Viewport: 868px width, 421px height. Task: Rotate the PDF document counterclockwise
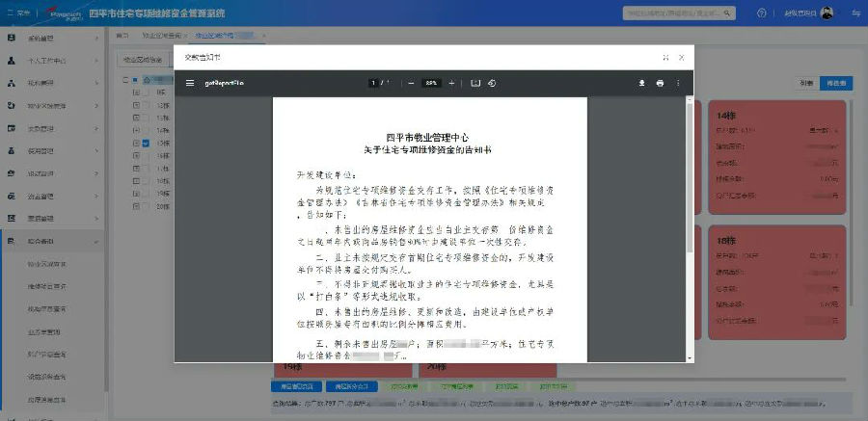point(492,83)
